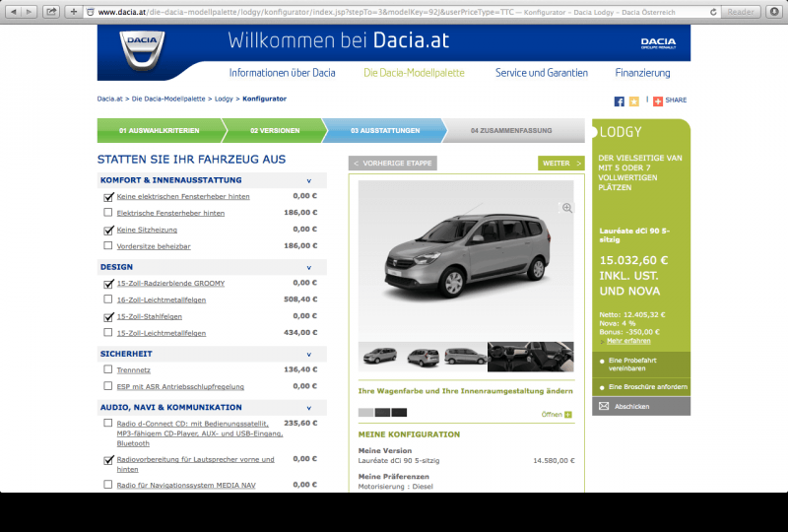Viewport: 788px width, 532px height.
Task: Click Eine Broschüre anfordern
Action: [x=641, y=387]
